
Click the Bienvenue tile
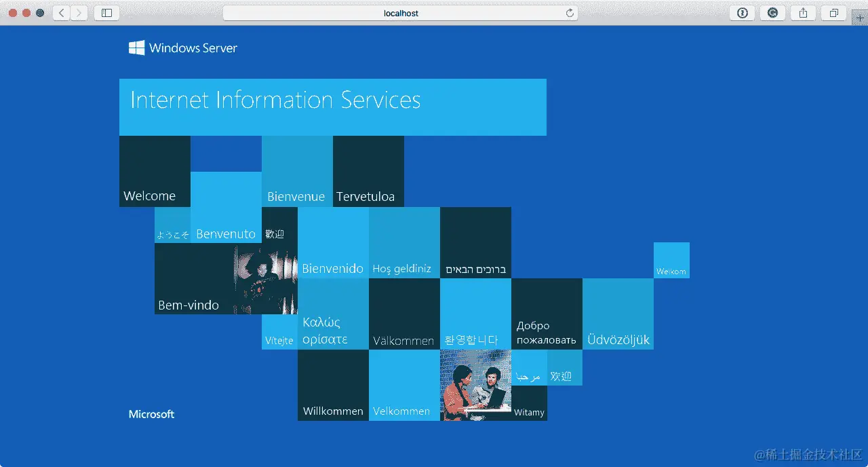(297, 171)
